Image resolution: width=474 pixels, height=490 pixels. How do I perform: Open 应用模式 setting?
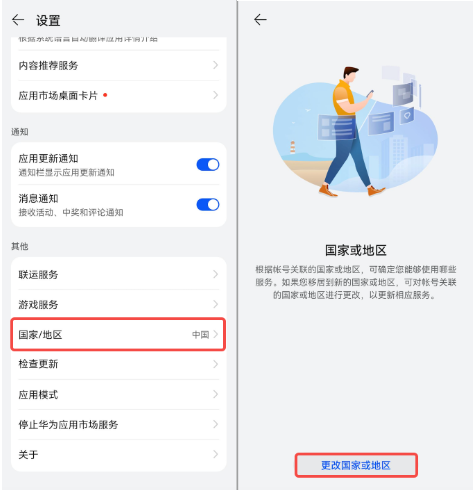tap(119, 395)
